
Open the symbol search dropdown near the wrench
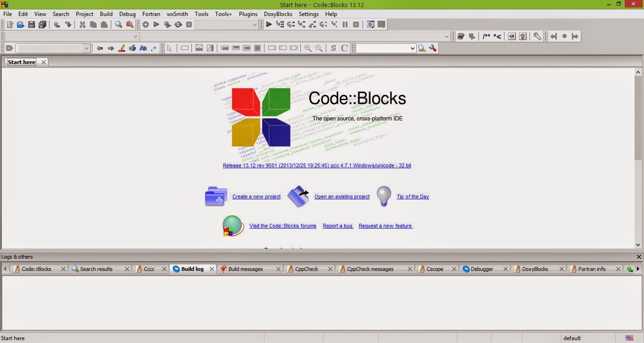coord(413,48)
